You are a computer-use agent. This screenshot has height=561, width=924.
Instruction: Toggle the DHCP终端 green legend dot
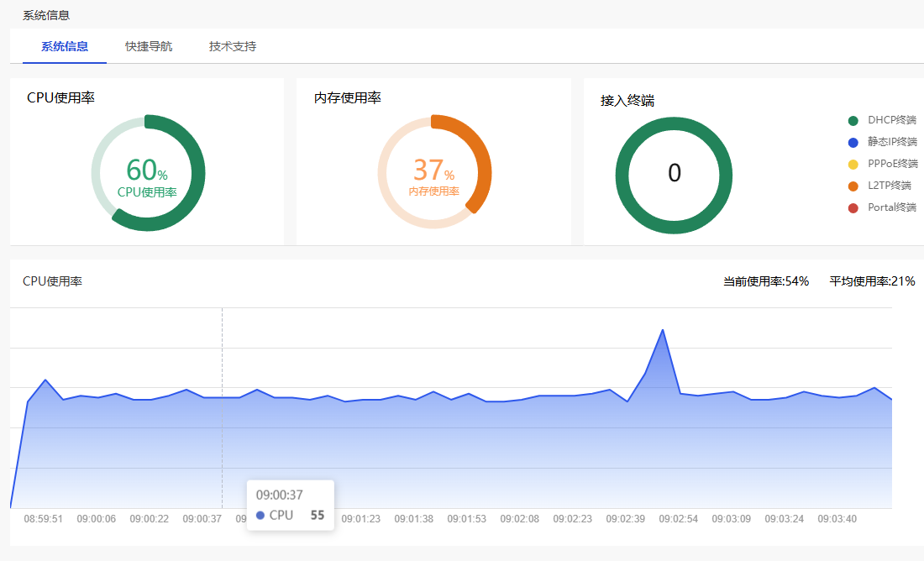point(853,121)
